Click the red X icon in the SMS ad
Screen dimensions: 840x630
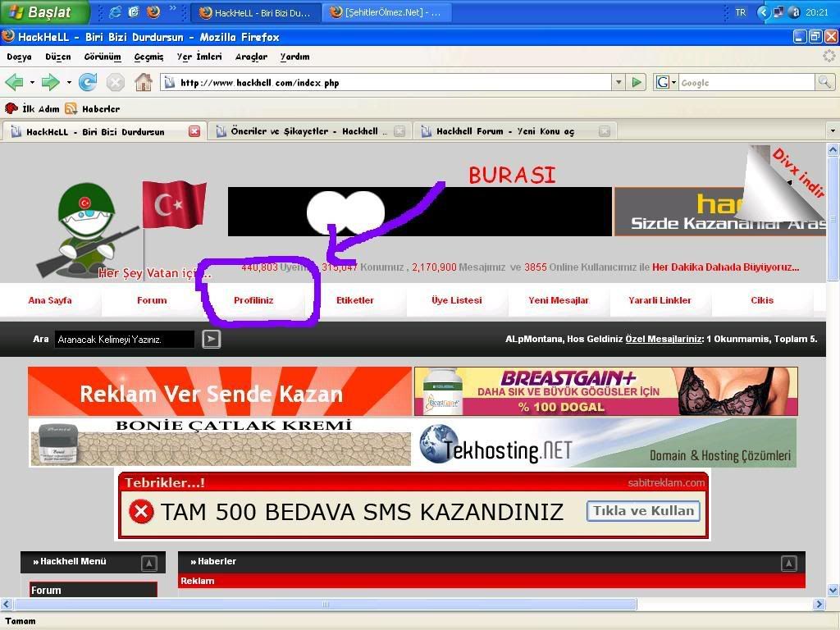[141, 512]
